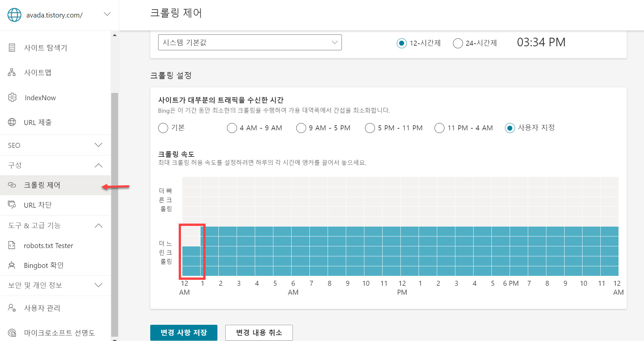This screenshot has width=644, height=341.
Task: Open the robots.txt Tester tool
Action: point(48,245)
